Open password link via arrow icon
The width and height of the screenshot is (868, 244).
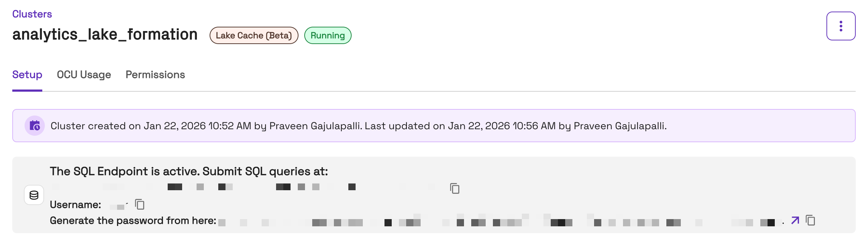(795, 220)
